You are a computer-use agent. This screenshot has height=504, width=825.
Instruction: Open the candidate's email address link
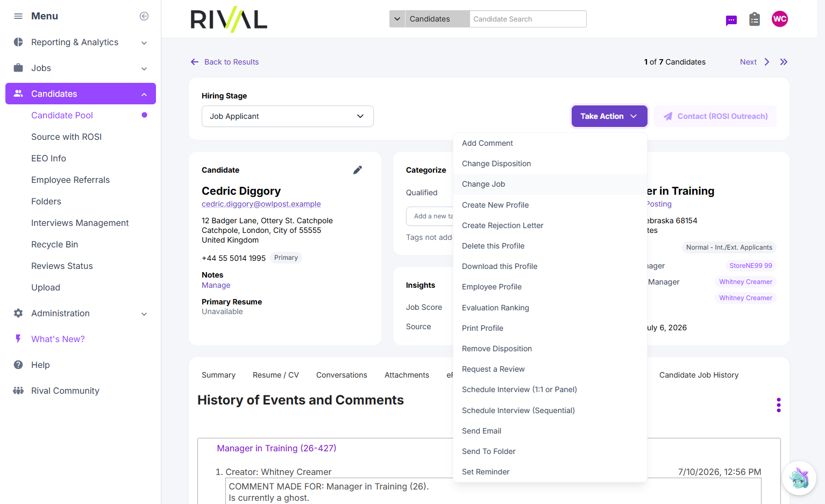(x=261, y=204)
